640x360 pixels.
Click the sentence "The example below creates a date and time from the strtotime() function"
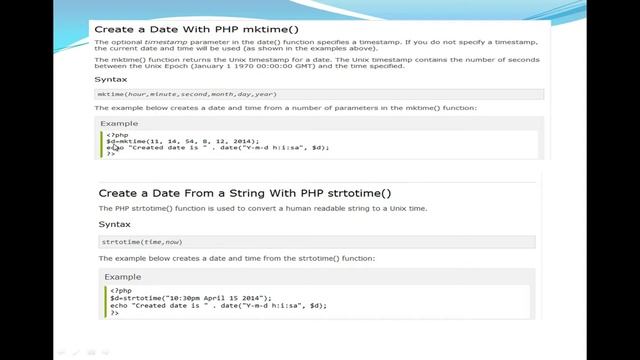pyautogui.click(x=236, y=258)
